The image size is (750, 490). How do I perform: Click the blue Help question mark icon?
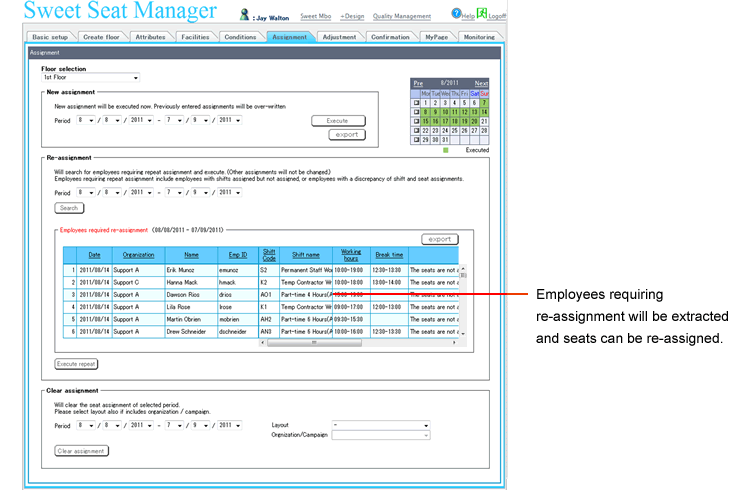coord(456,15)
